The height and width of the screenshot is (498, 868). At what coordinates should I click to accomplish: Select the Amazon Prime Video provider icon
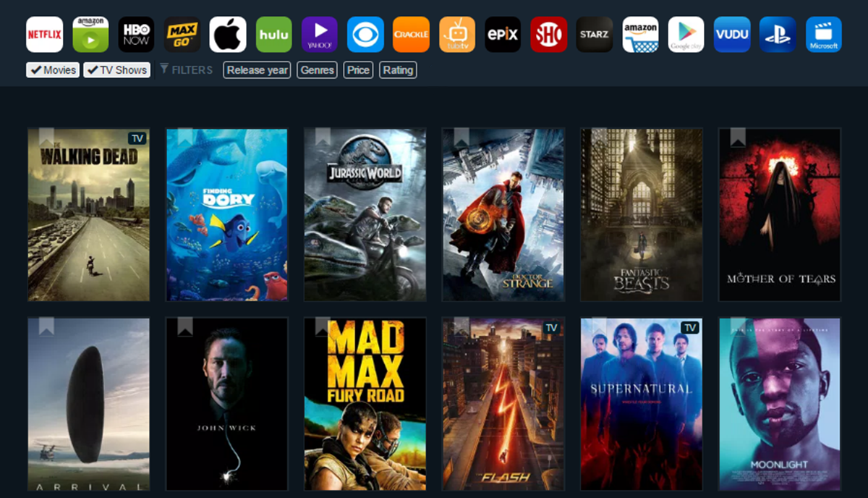pyautogui.click(x=90, y=35)
